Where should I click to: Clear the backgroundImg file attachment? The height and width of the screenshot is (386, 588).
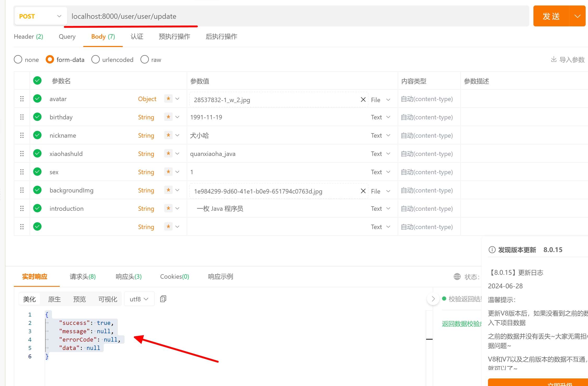(x=363, y=191)
